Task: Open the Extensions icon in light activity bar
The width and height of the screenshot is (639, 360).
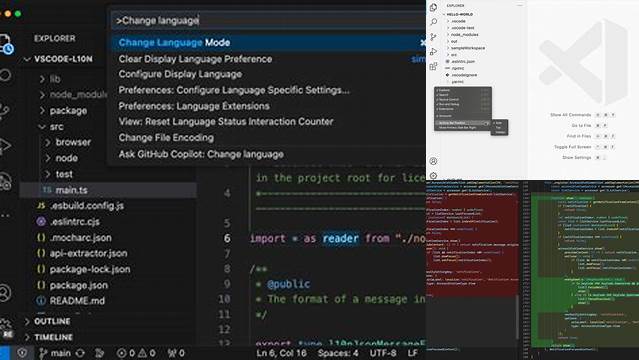Action: (434, 66)
